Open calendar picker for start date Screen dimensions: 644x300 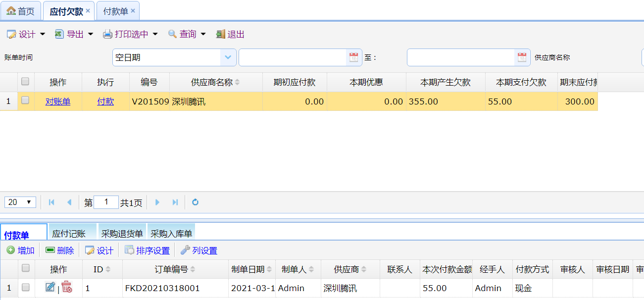353,57
